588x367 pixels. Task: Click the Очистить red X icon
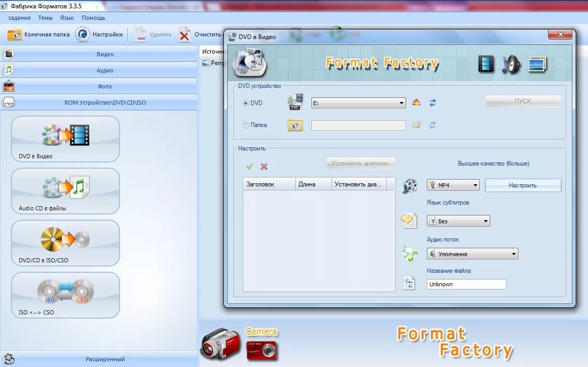pos(184,35)
